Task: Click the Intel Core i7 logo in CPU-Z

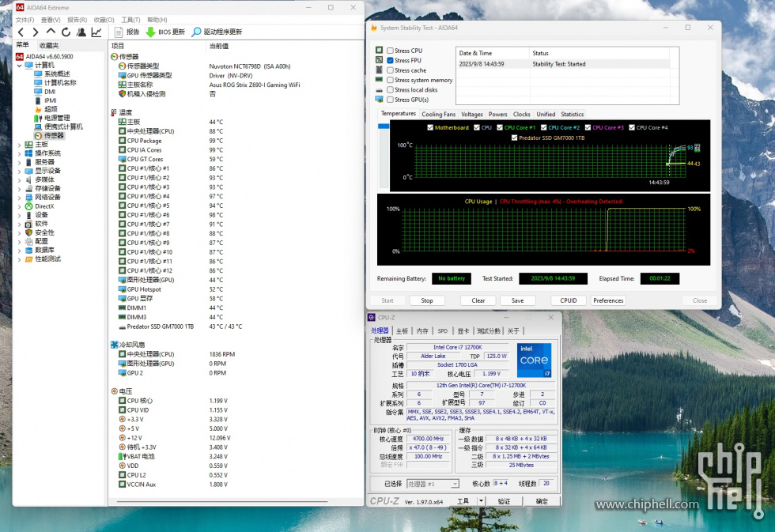Action: [534, 360]
